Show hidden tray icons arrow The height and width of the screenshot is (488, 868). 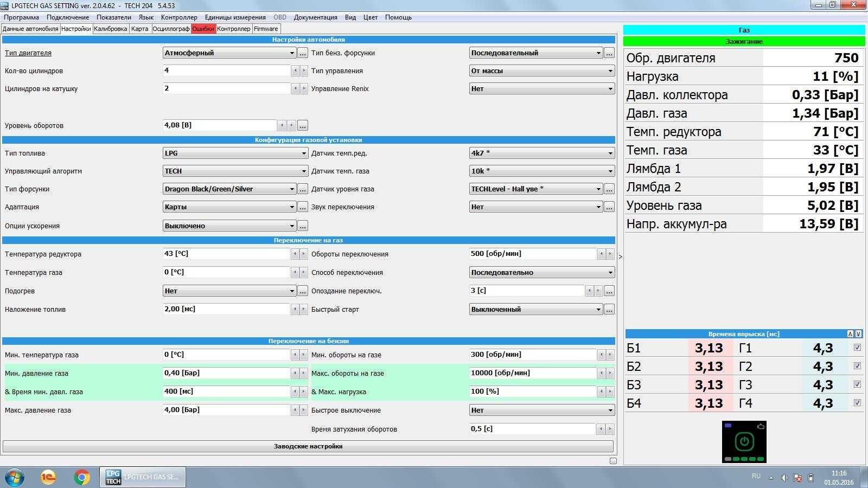click(x=771, y=478)
